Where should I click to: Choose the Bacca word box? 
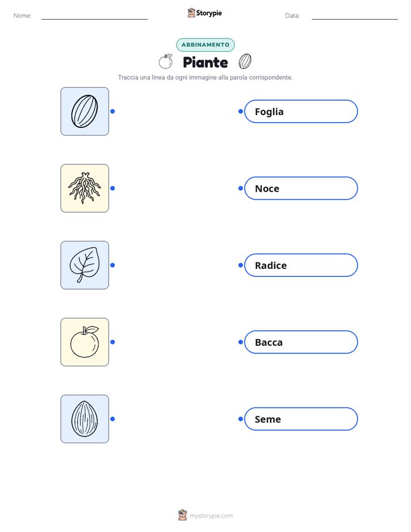tap(301, 342)
